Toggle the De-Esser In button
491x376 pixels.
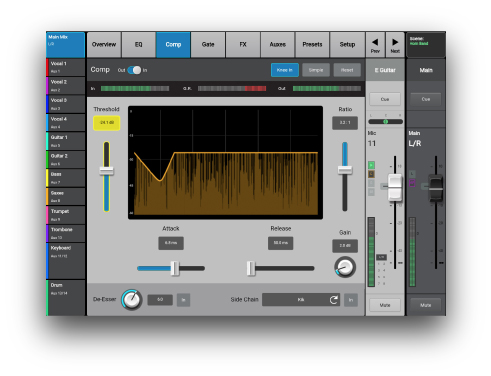click(183, 300)
